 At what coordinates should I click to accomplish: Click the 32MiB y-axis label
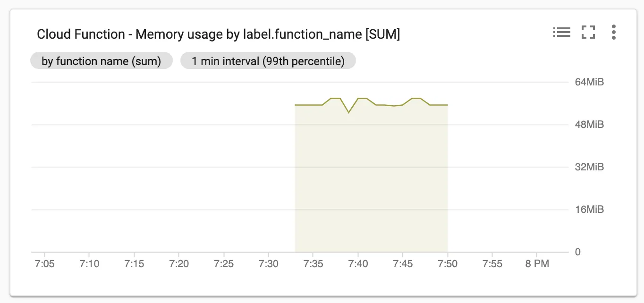click(x=589, y=167)
